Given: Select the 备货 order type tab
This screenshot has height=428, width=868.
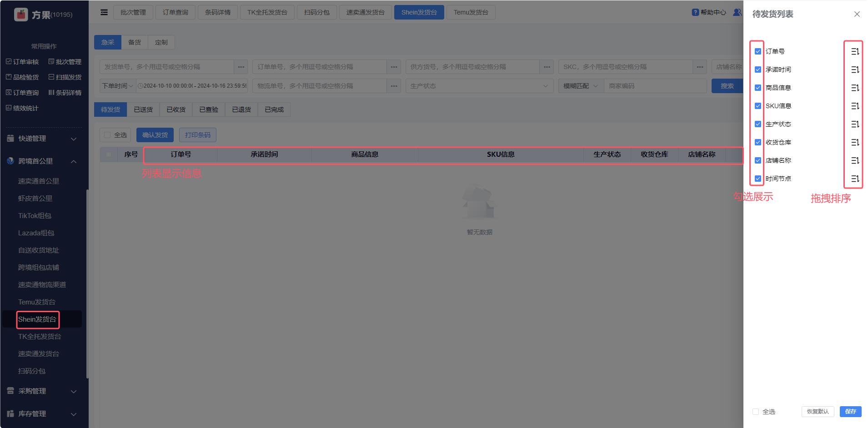Looking at the screenshot, I should (135, 42).
